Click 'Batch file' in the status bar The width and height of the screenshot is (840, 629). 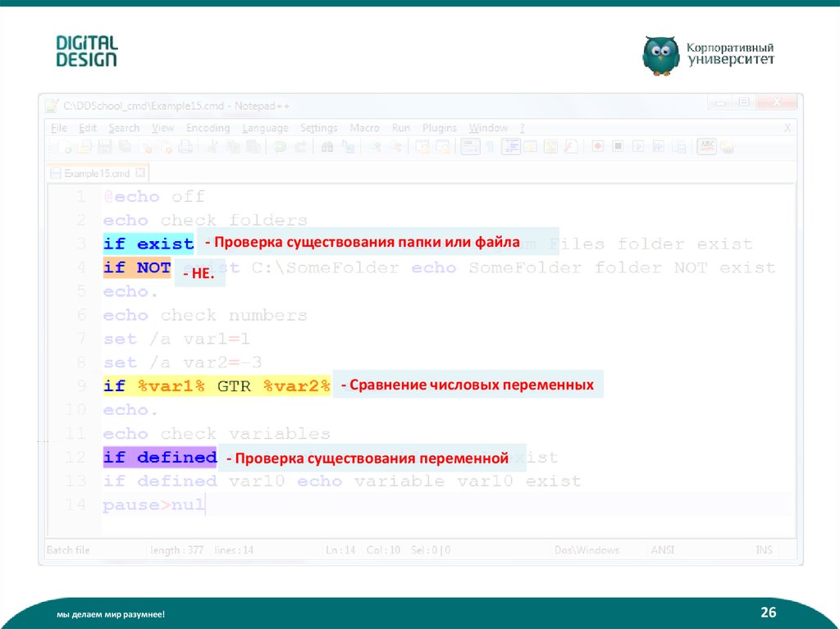point(68,550)
